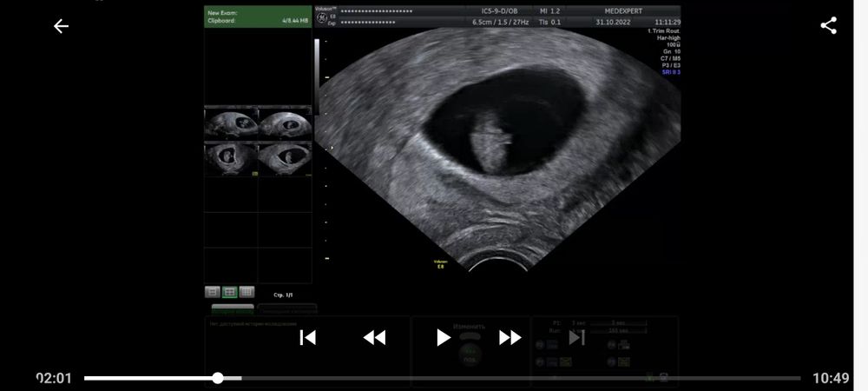Skip to the next video
Viewport: 868px width, 391px height.
click(x=576, y=337)
